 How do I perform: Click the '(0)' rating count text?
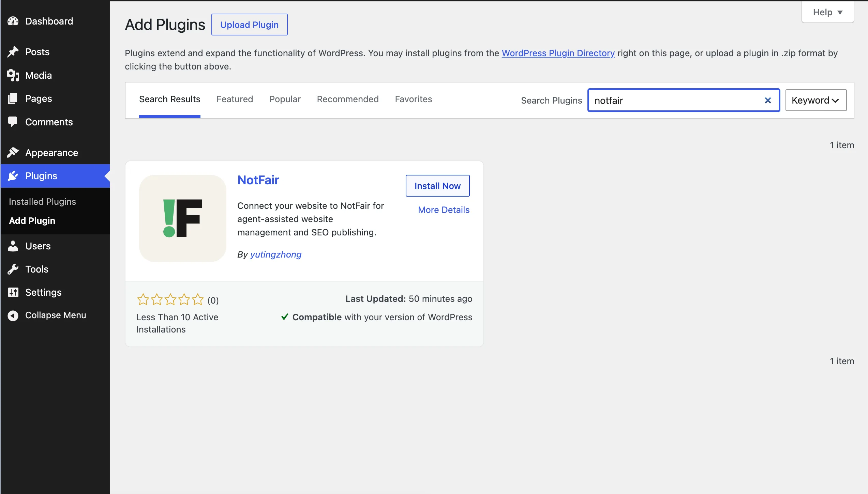tap(213, 300)
